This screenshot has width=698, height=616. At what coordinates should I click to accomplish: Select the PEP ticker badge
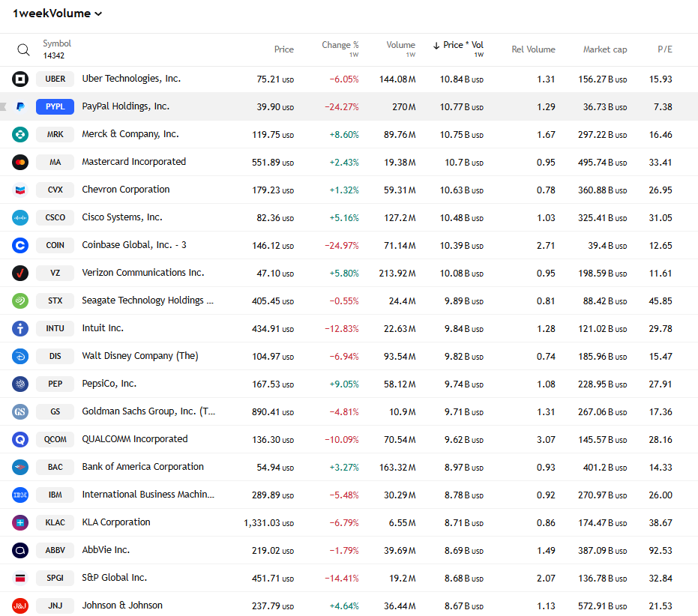(55, 384)
